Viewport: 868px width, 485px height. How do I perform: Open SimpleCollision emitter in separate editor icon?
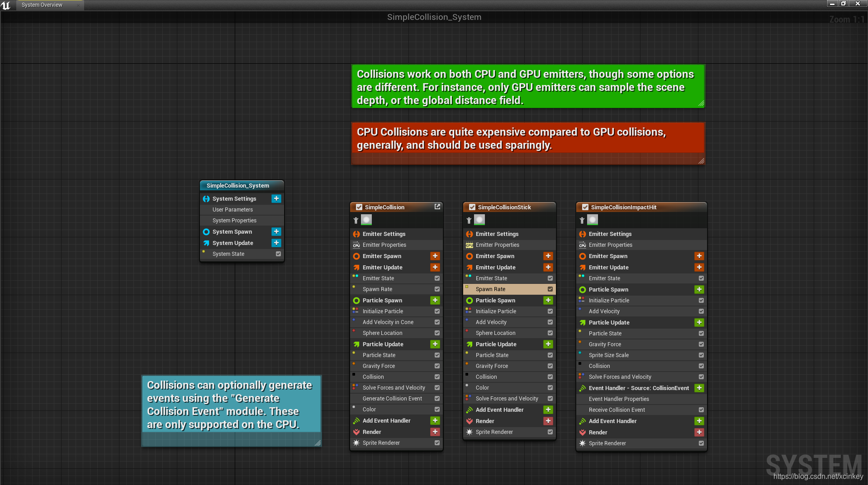coord(437,207)
